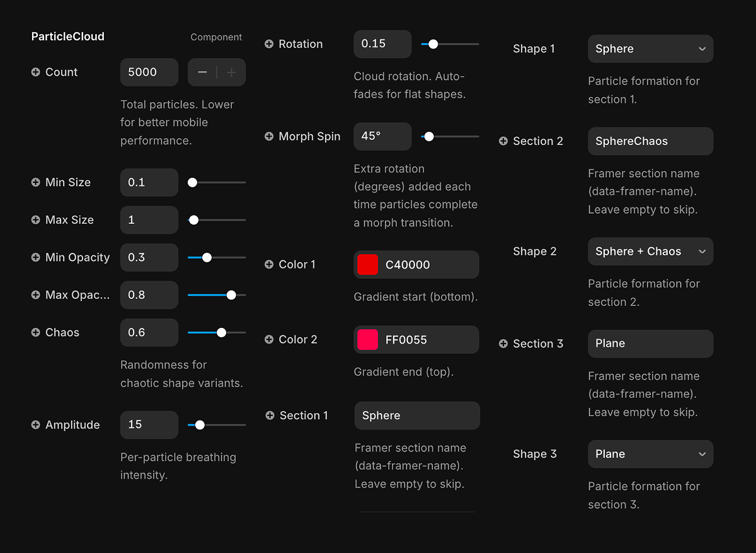Decrease Count with the minus stepper
756x553 pixels.
pyautogui.click(x=202, y=73)
